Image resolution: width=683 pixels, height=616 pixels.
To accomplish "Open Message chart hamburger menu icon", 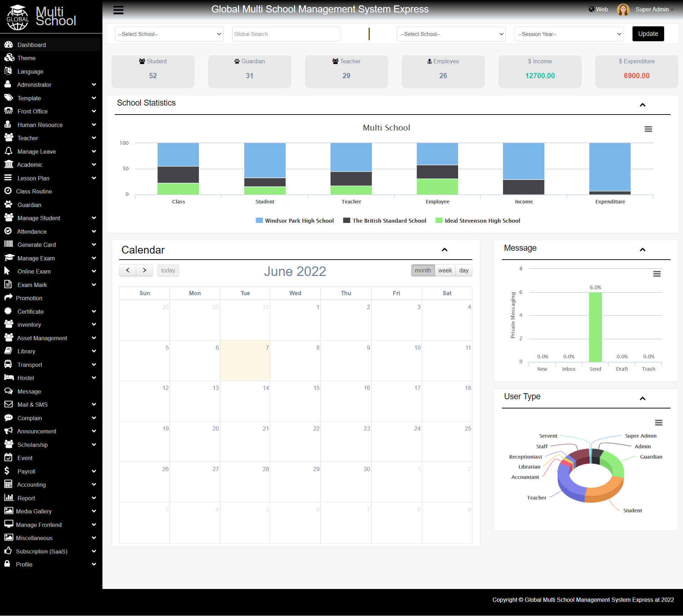I will tap(657, 274).
